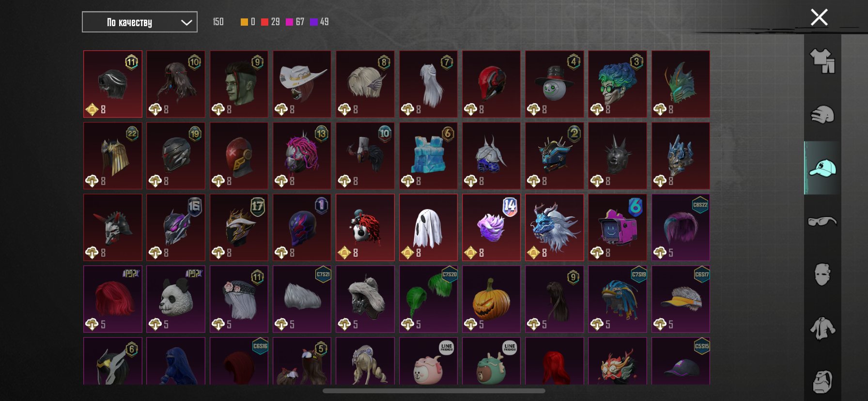Screen dimensions: 868x401
Task: Select the jacket category icon
Action: (822, 328)
